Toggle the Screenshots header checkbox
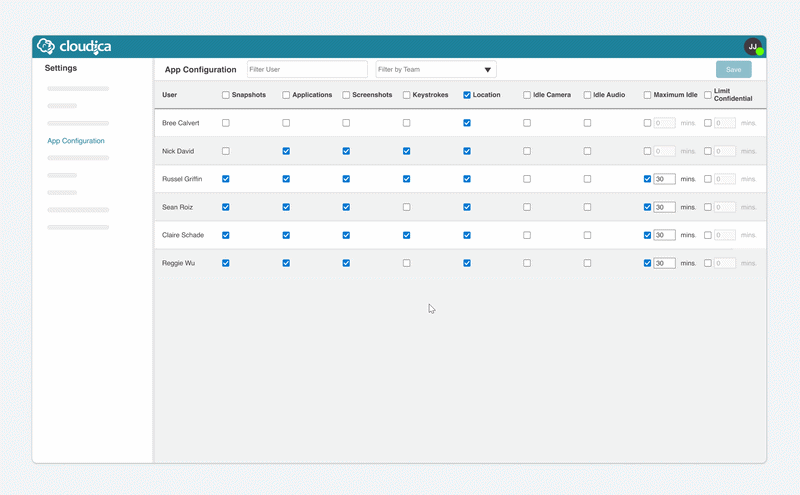Image resolution: width=800 pixels, height=495 pixels. point(346,95)
